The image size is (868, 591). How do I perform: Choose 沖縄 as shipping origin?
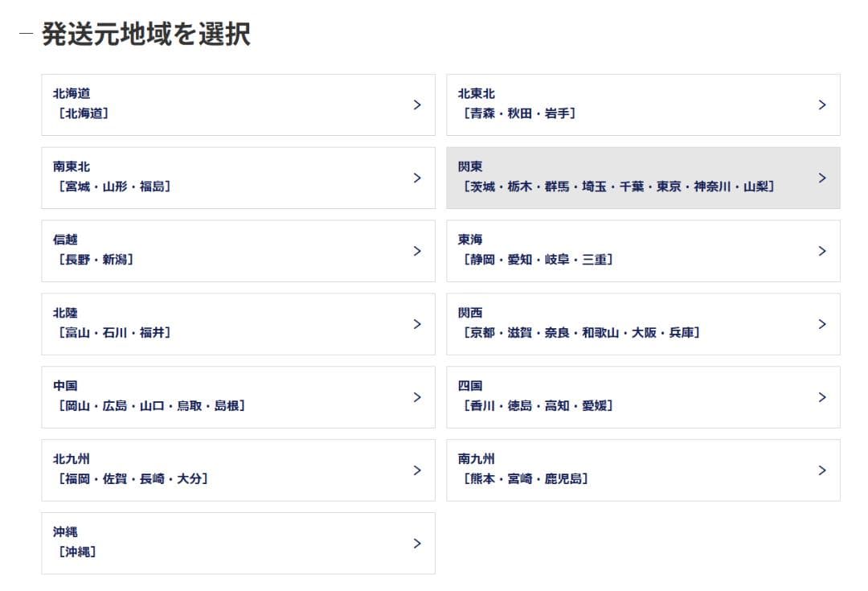tap(238, 544)
